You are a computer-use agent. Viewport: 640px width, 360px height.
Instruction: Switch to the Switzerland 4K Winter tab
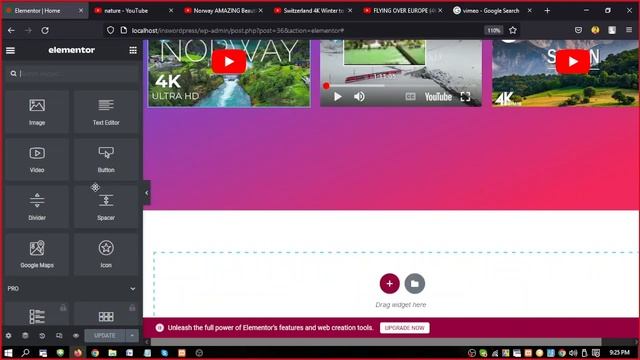point(313,11)
